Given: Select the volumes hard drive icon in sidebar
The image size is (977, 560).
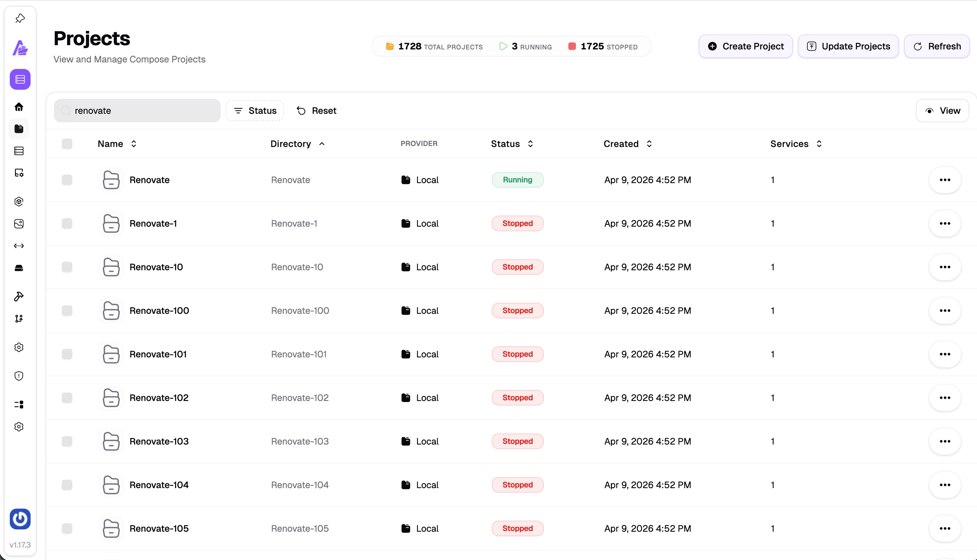Looking at the screenshot, I should tap(19, 268).
